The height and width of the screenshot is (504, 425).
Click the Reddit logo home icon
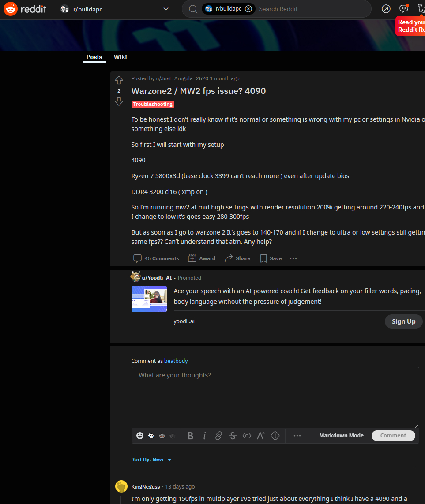[x=25, y=9]
